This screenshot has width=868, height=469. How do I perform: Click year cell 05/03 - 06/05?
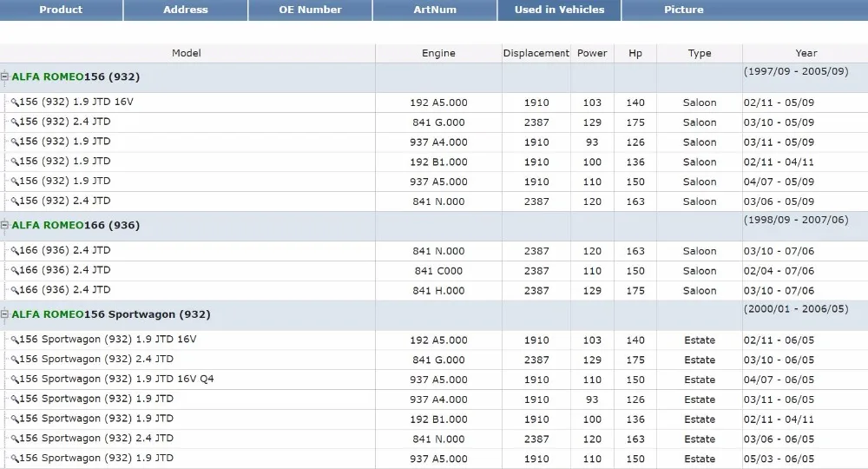[779, 459]
